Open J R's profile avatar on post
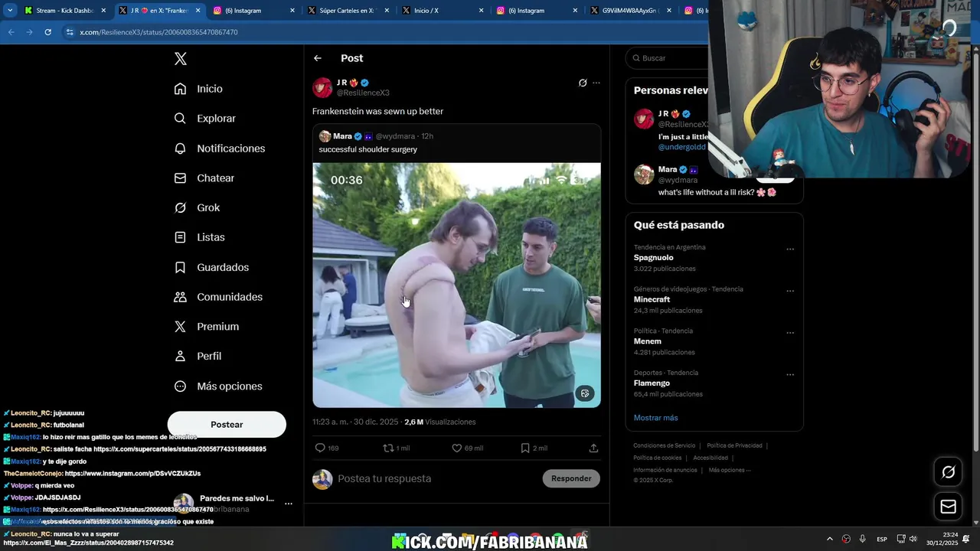This screenshot has height=551, width=980. (322, 87)
